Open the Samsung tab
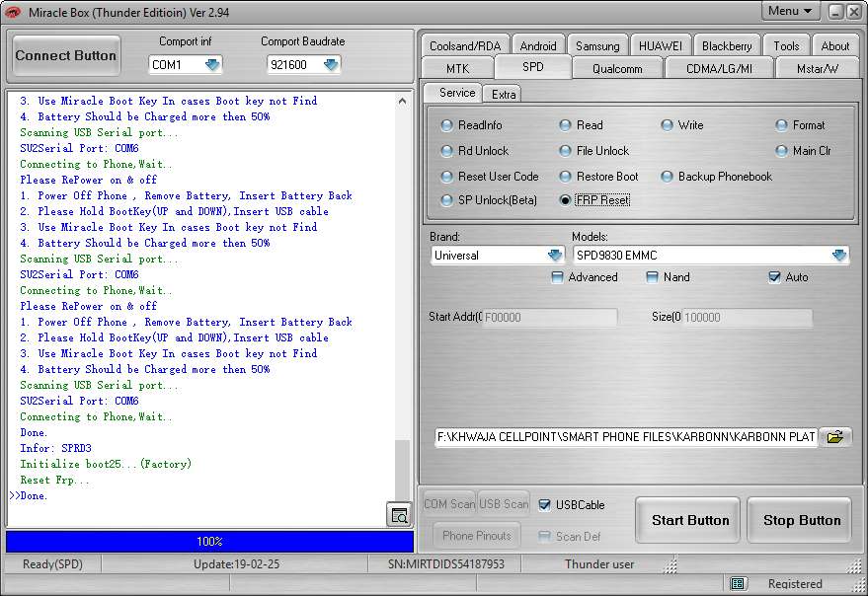This screenshot has height=596, width=868. point(597,46)
